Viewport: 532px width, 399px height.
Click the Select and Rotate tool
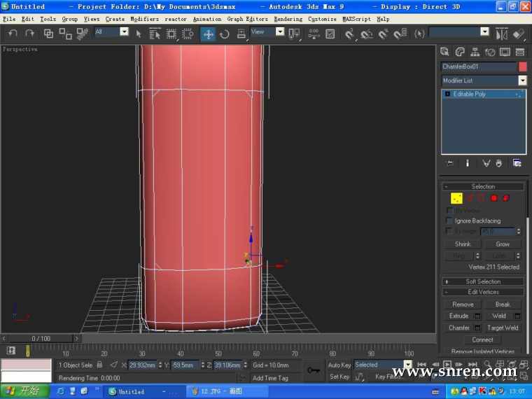click(225, 33)
